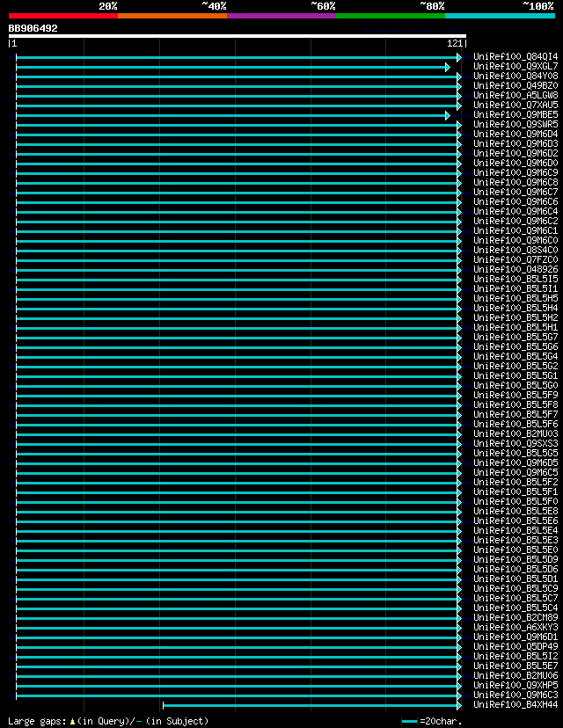Click the partial alignment bar for UniRef100_B4XH44
This screenshot has height=728, width=563.
point(312,706)
